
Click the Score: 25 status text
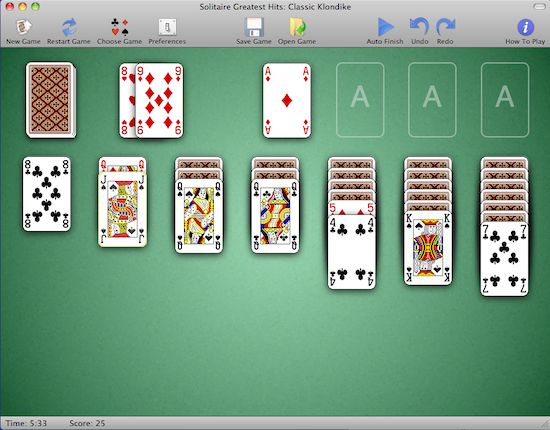(87, 423)
